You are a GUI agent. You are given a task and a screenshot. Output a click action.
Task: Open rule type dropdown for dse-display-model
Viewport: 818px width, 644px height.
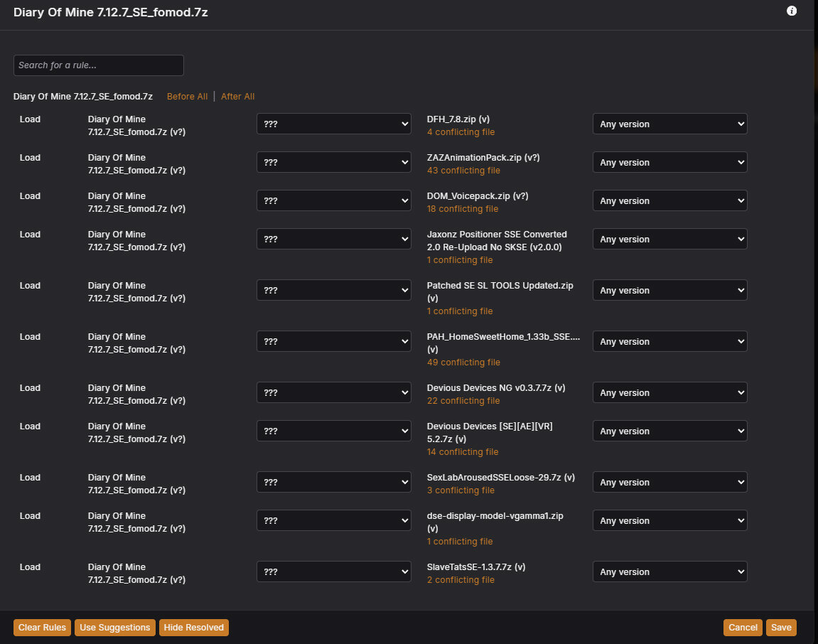[x=334, y=520]
